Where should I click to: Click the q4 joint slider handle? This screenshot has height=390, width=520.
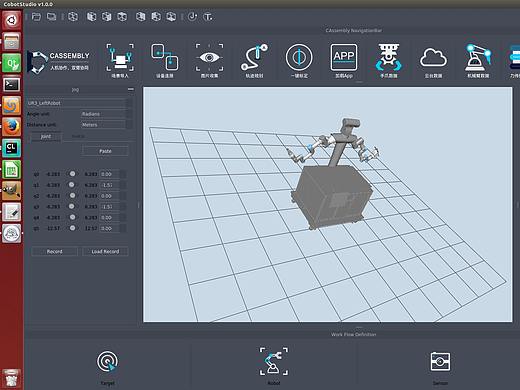[72, 217]
